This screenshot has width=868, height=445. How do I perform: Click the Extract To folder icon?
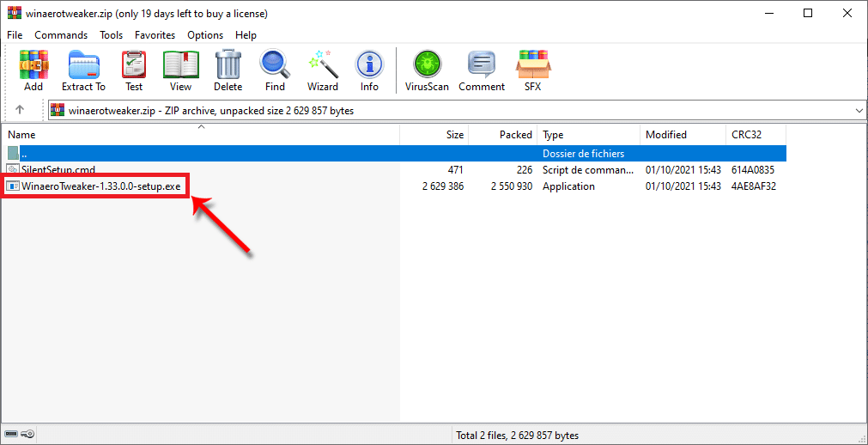83,71
